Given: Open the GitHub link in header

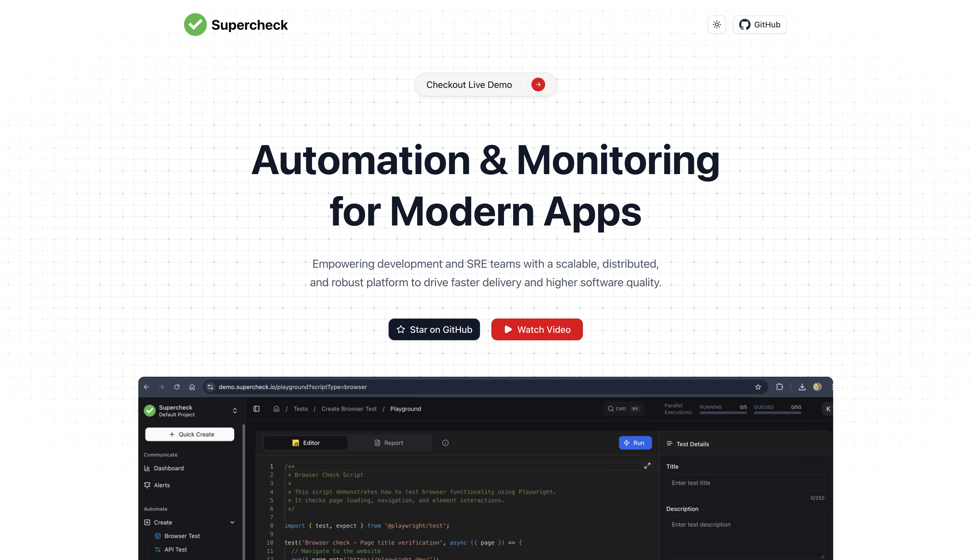Looking at the screenshot, I should pos(759,25).
